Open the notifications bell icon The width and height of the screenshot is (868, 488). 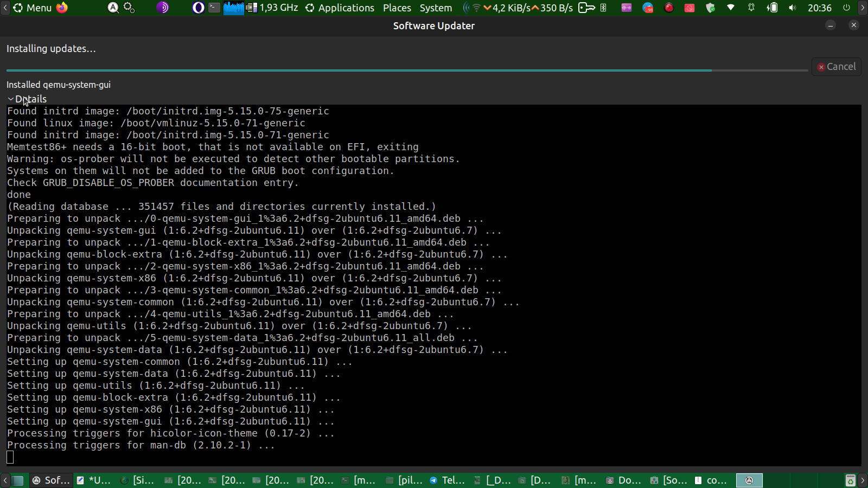751,8
